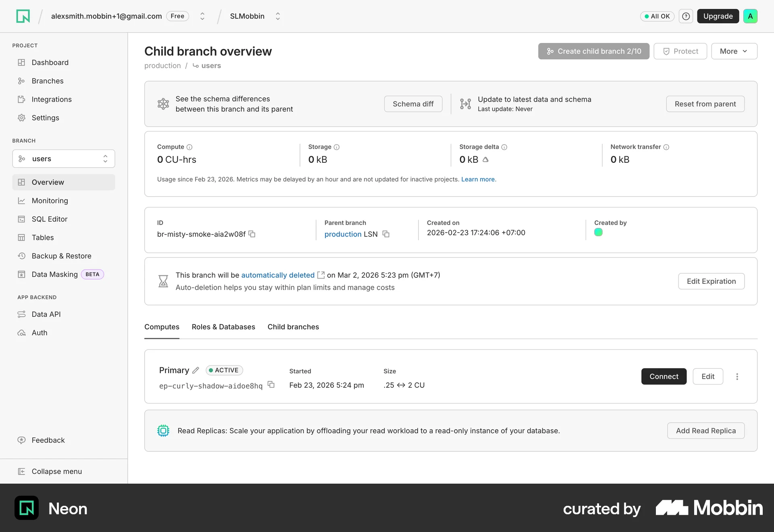Open the account switcher chevrons

[x=202, y=16]
